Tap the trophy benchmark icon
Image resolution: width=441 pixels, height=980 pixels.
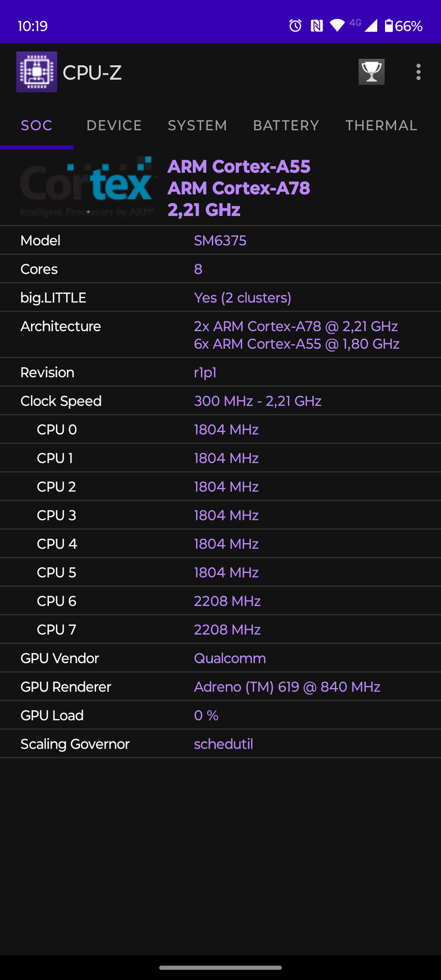[371, 72]
